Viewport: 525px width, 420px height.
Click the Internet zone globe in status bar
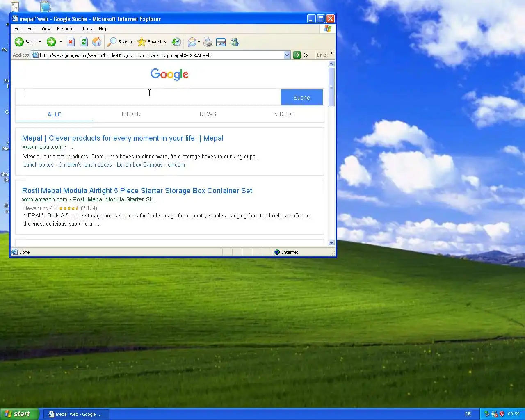[x=277, y=252]
